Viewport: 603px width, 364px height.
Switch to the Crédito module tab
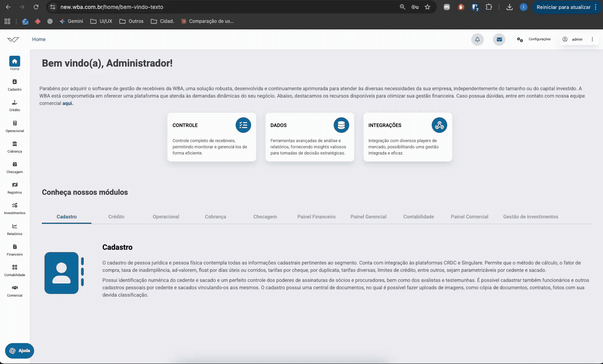point(116,217)
